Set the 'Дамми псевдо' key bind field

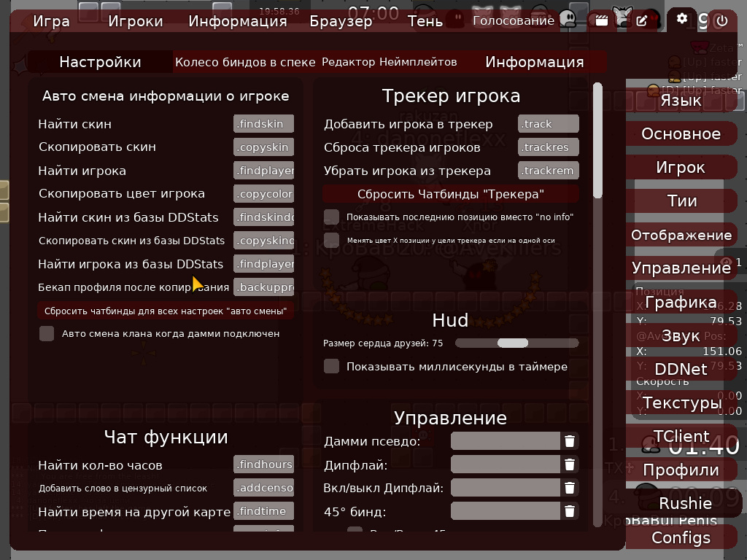point(506,441)
